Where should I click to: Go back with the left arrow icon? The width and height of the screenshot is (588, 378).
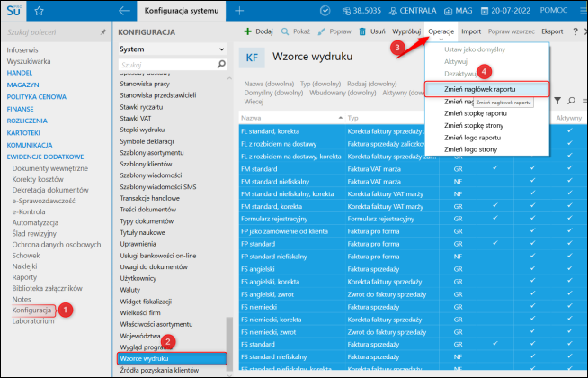124,11
